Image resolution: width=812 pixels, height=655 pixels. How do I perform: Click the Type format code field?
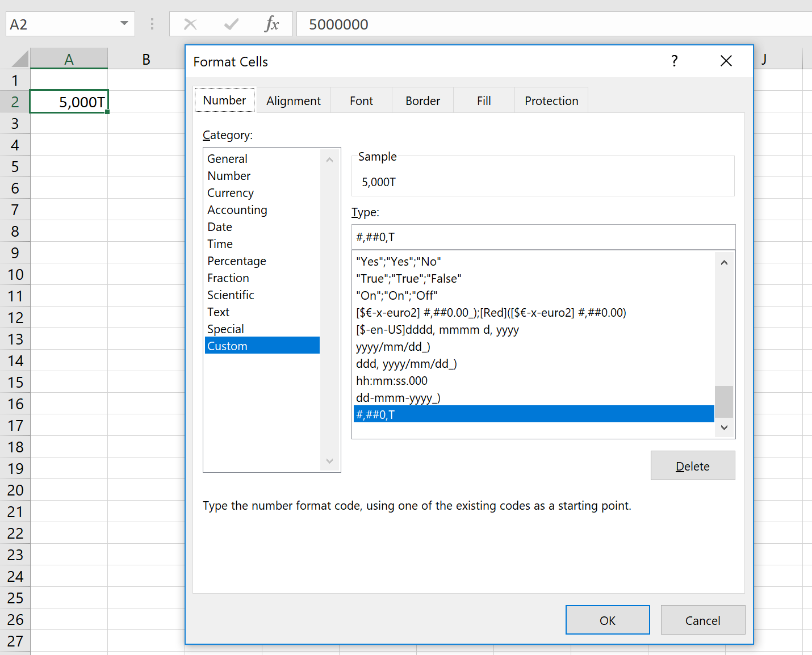[x=543, y=237]
